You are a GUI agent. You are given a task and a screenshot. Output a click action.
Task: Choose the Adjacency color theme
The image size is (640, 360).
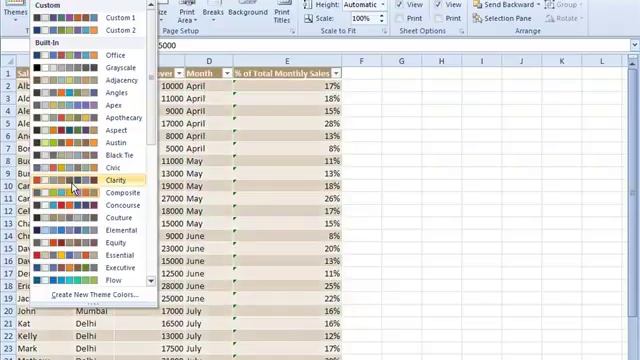[x=89, y=80]
